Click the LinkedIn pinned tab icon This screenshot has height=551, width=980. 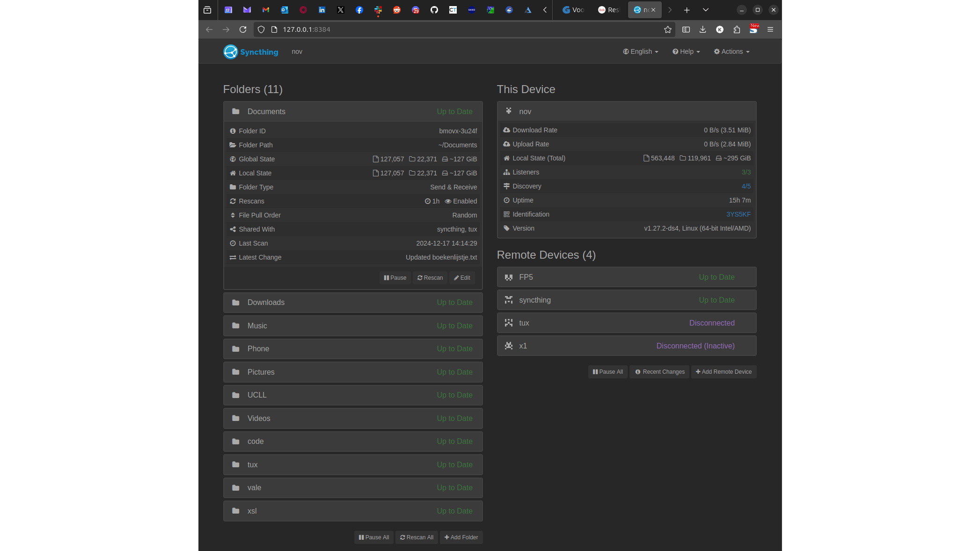pos(322,10)
